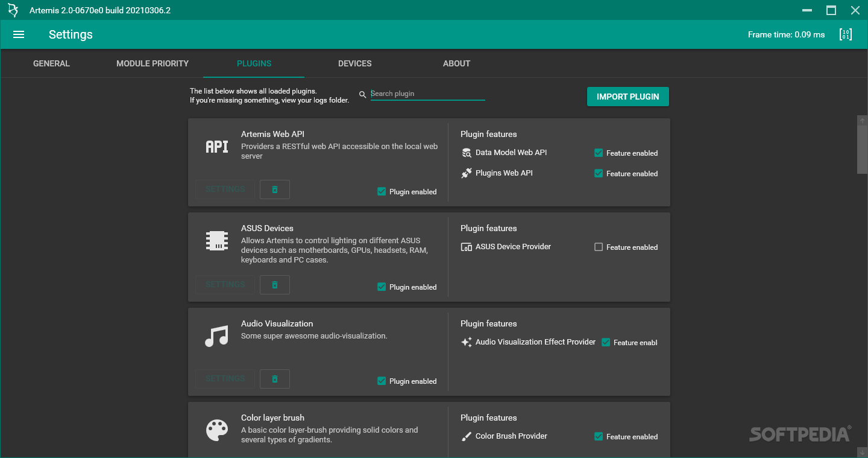Click the scrollbar up arrow

click(x=862, y=121)
